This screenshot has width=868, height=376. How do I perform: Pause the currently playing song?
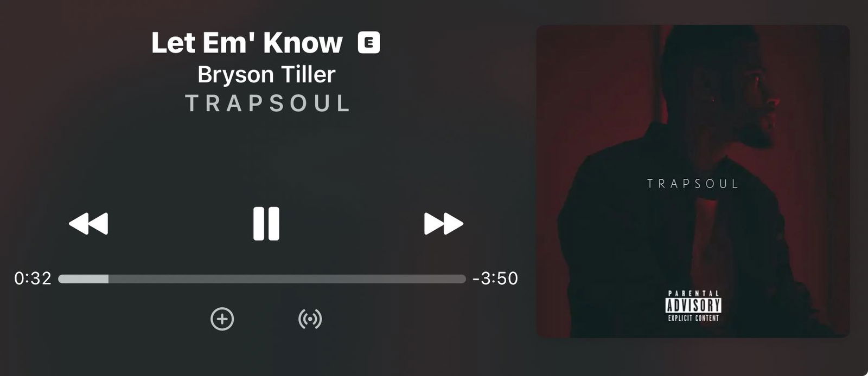pos(266,223)
